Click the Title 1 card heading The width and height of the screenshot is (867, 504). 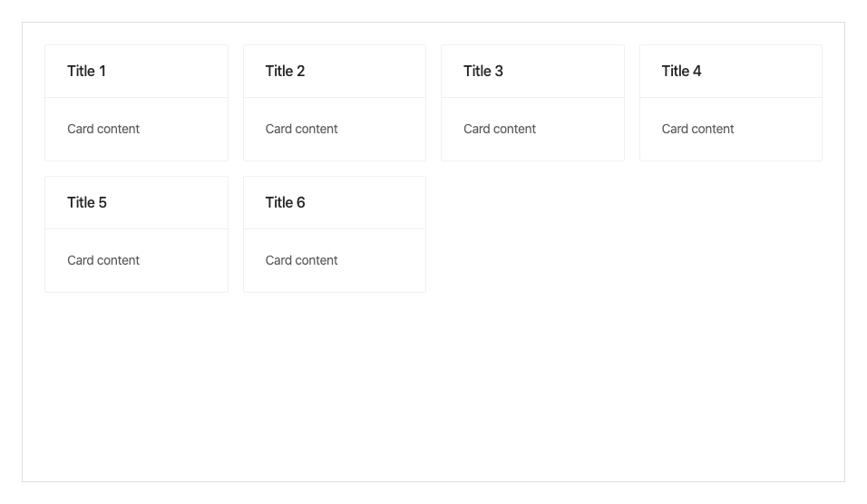click(86, 72)
